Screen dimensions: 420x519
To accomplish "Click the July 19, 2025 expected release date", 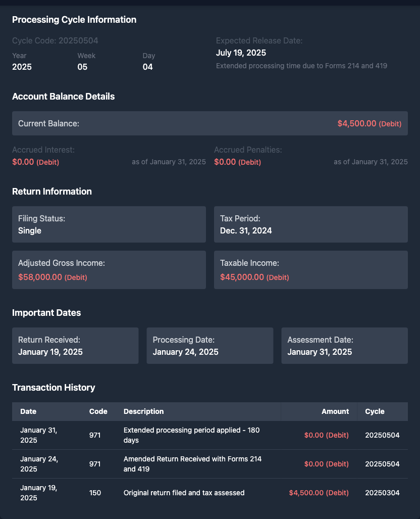I will (x=241, y=53).
